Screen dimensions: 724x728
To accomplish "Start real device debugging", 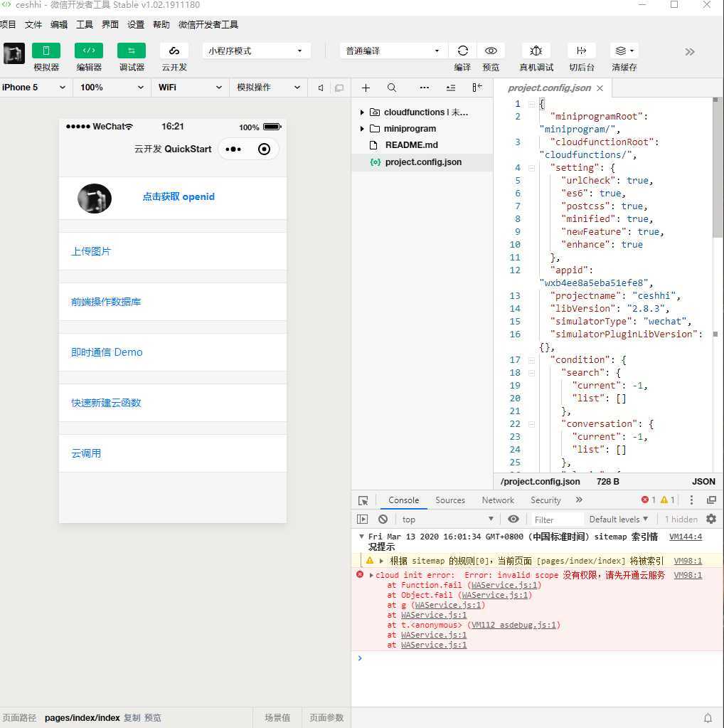I will 536,51.
